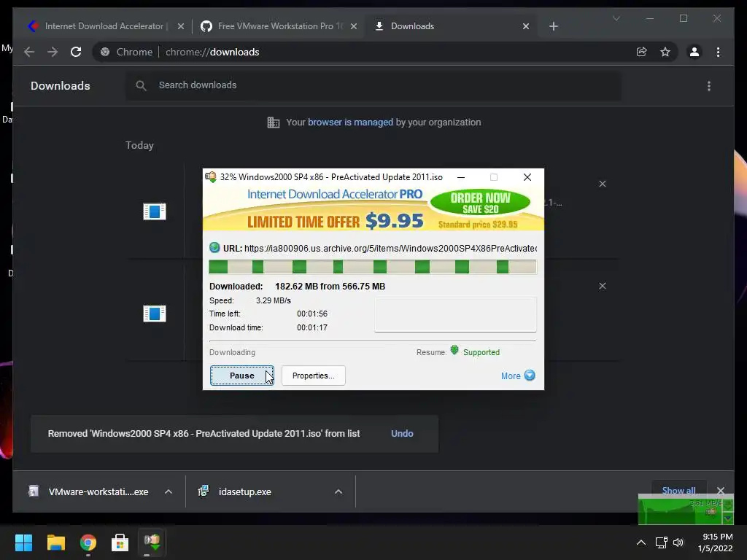Select the Downloads tab
The image size is (747, 560).
(451, 26)
